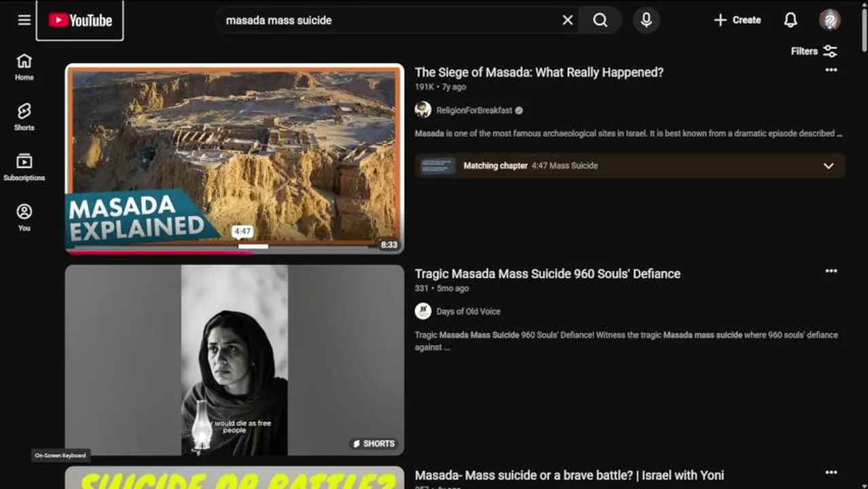Image resolution: width=868 pixels, height=489 pixels.
Task: Expand the Matching chapter chevron
Action: [x=829, y=166]
